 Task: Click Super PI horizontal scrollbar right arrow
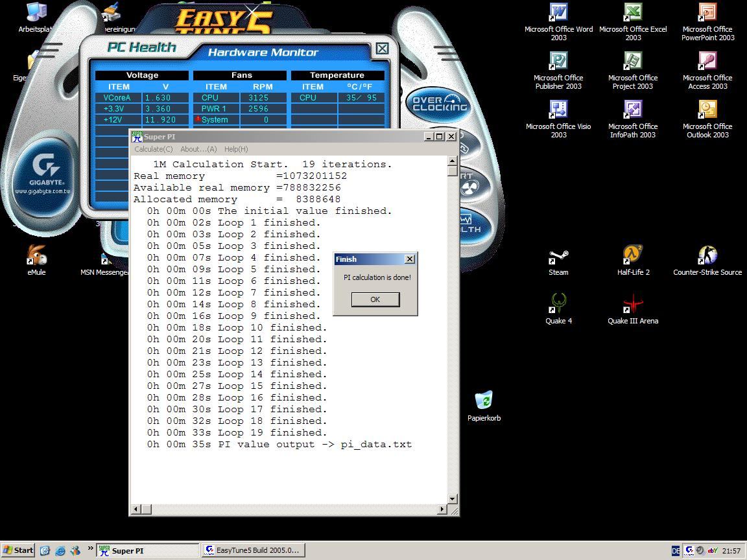click(442, 509)
